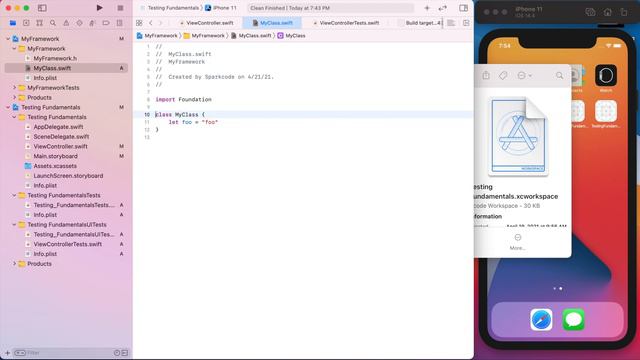Collapse the Testing FundamentalsTests group

click(x=14, y=196)
